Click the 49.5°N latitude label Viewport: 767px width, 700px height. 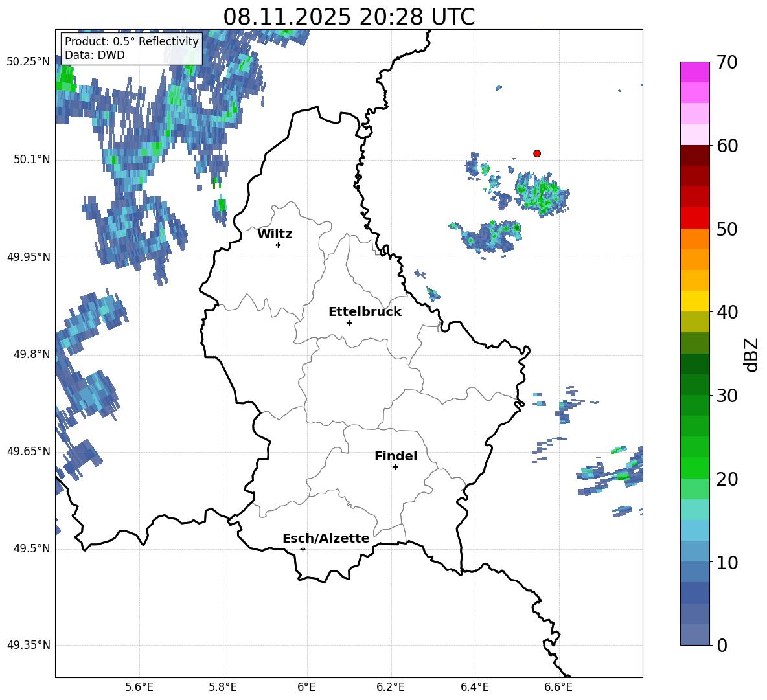pos(32,548)
